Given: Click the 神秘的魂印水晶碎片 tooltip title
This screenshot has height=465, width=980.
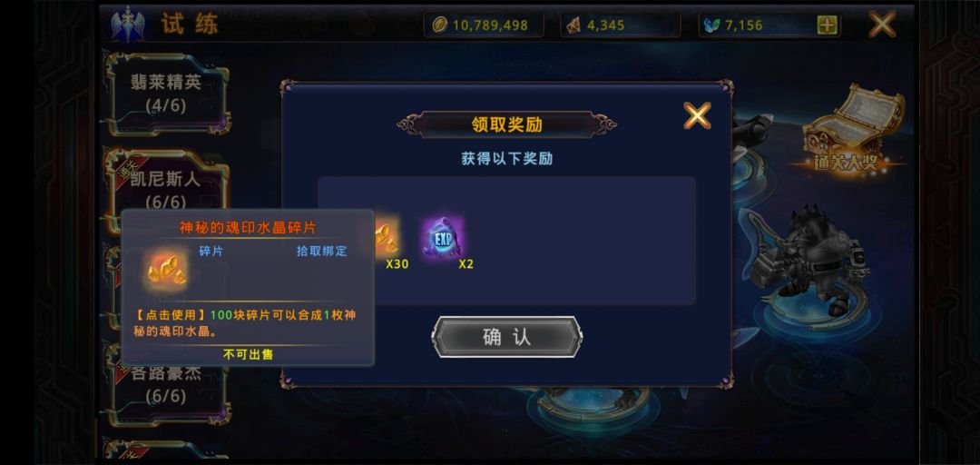Looking at the screenshot, I should (248, 228).
